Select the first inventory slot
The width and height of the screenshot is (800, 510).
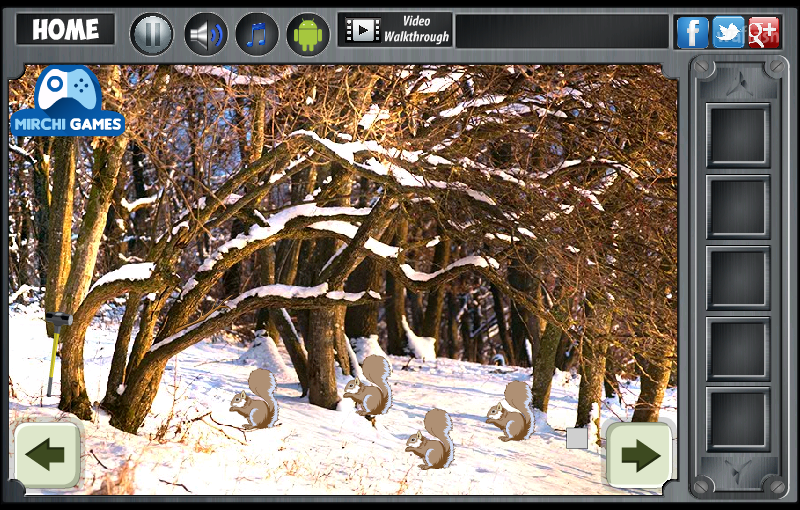738,135
